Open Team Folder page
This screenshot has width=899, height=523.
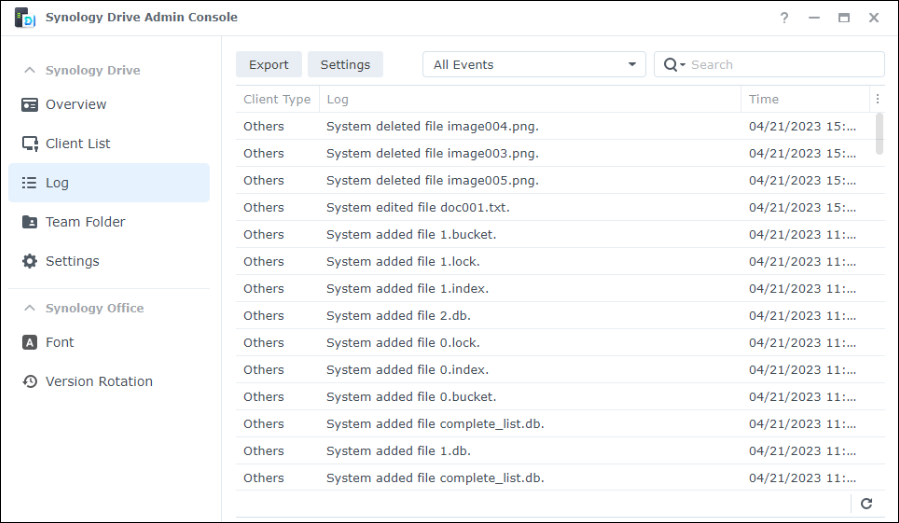[109, 222]
